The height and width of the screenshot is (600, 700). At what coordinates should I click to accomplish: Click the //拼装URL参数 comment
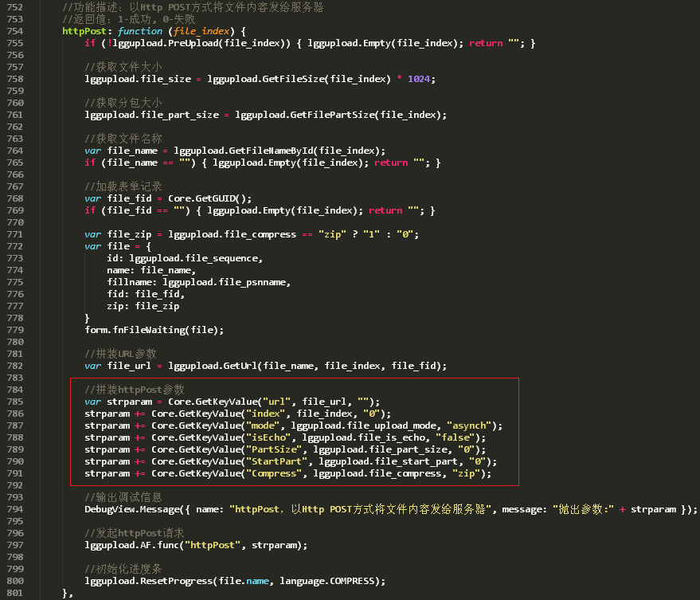tap(120, 354)
